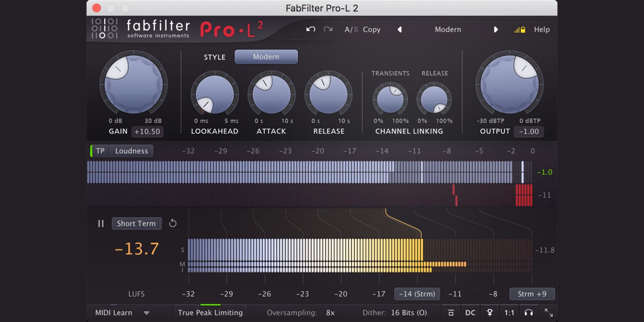The image size is (644, 322).
Task: Switch meter to TP mode
Action: pyautogui.click(x=100, y=151)
